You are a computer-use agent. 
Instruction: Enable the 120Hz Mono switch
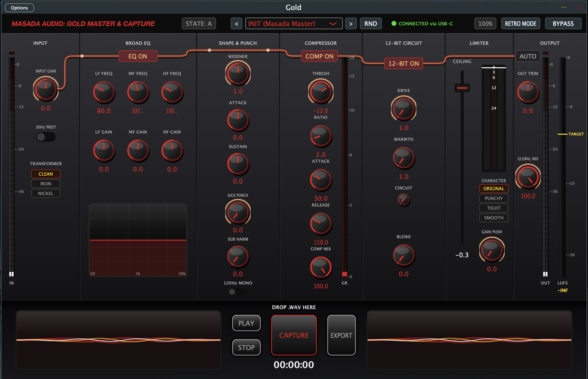(x=237, y=292)
